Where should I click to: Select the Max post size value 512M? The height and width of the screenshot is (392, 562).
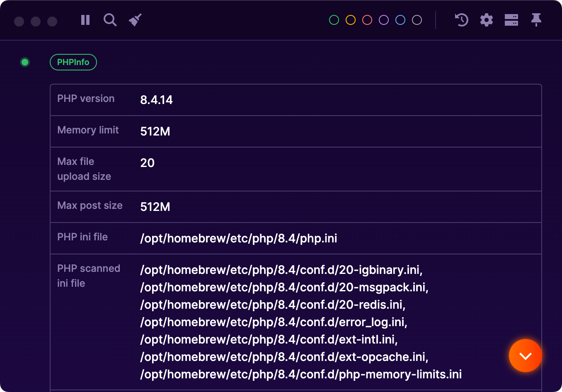click(155, 207)
